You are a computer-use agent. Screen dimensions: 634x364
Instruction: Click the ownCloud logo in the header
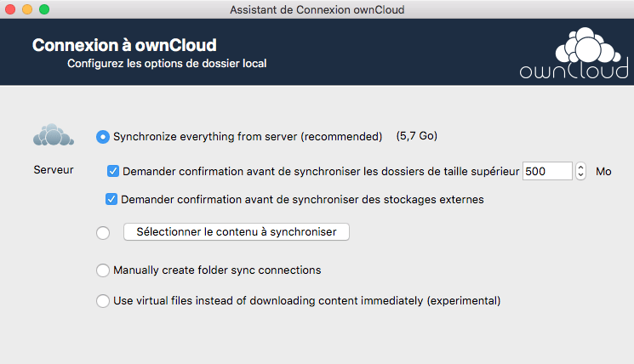coord(572,54)
